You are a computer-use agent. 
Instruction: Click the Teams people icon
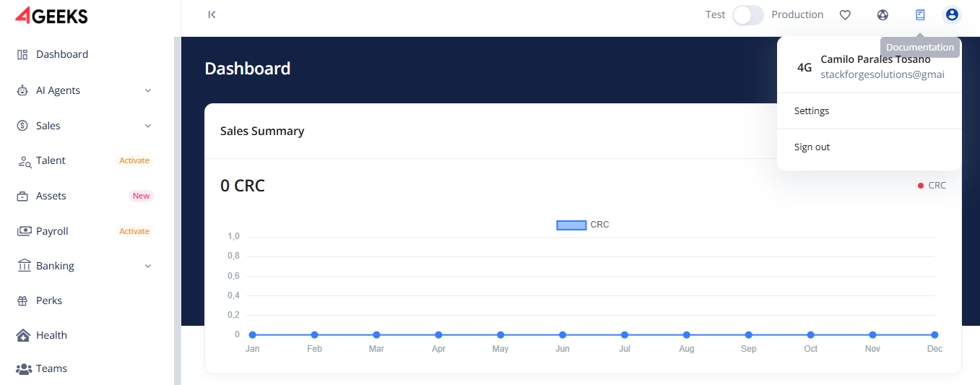24,369
